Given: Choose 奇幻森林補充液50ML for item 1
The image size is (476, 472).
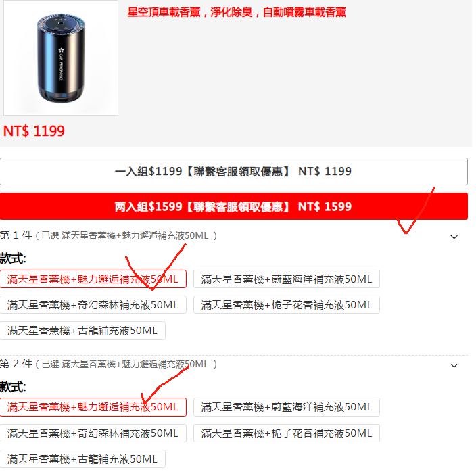Looking at the screenshot, I should click(93, 305).
